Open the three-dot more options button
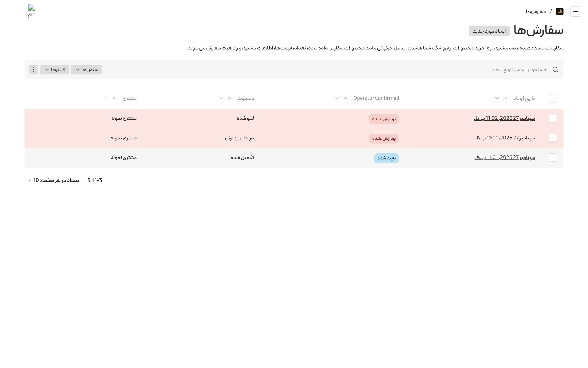588x368 pixels. pos(33,70)
